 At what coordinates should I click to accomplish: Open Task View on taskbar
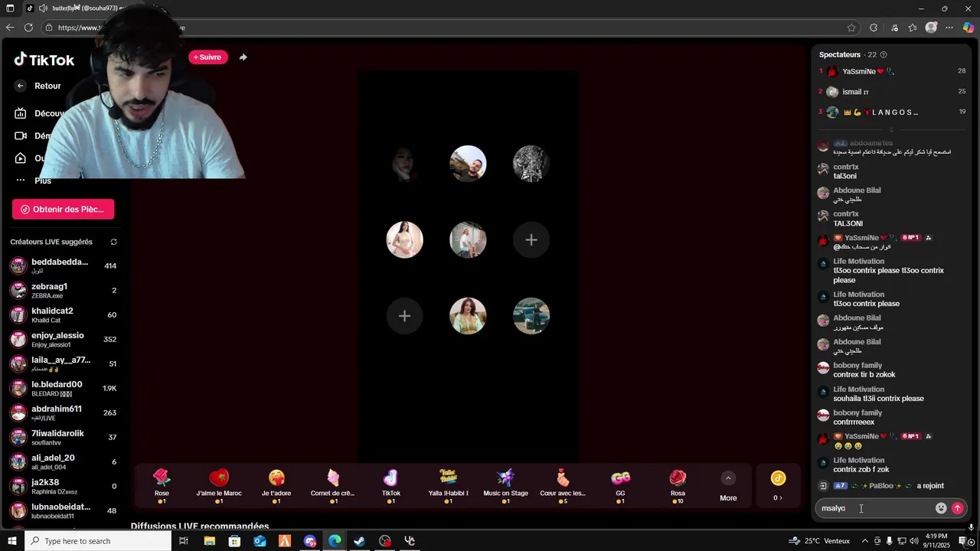tap(184, 541)
